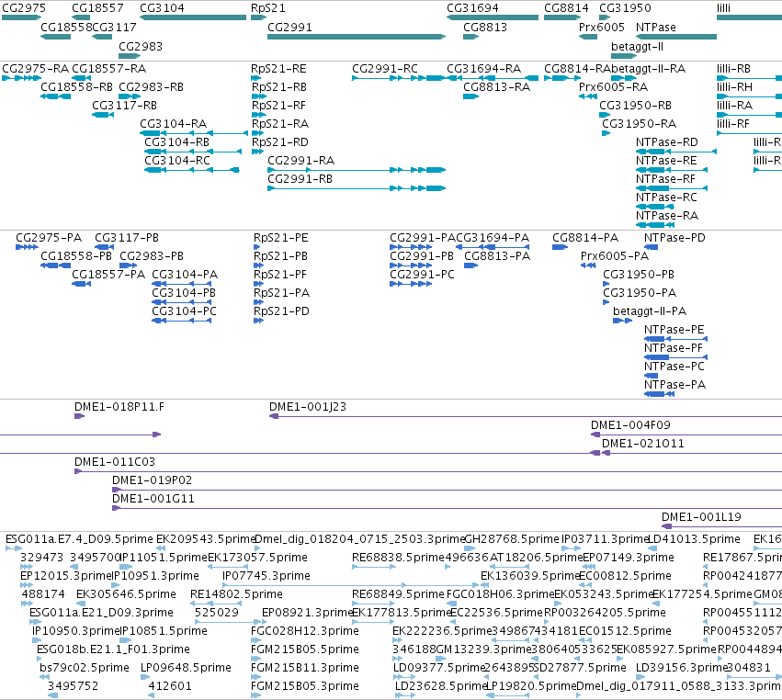Select protein NTPase-PA
This screenshot has height=700, width=782.
659,394
